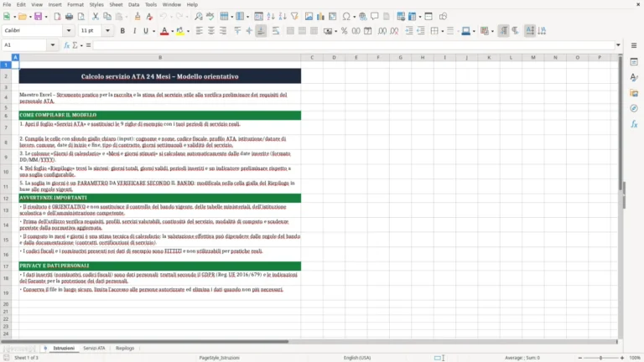The height and width of the screenshot is (362, 644).
Task: Click zoom in plus button
Action: [622, 358]
